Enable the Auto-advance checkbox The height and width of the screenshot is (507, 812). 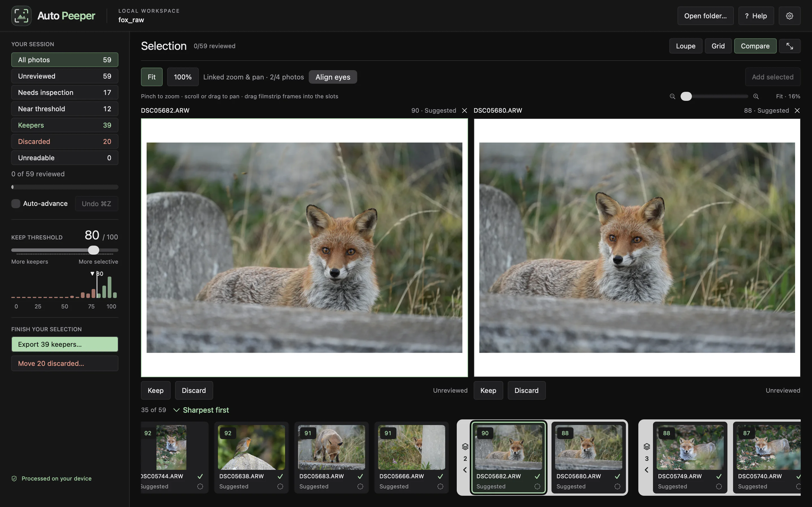point(16,204)
